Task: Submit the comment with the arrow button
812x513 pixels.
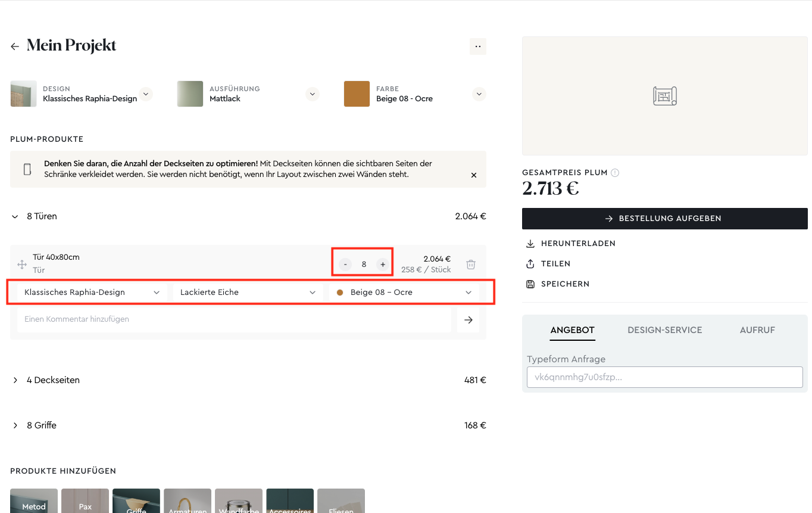Action: point(468,320)
